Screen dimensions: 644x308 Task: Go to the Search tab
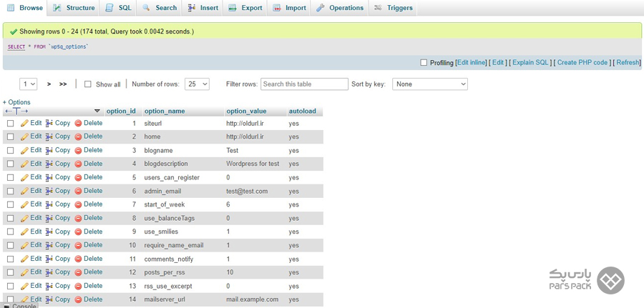coord(160,8)
